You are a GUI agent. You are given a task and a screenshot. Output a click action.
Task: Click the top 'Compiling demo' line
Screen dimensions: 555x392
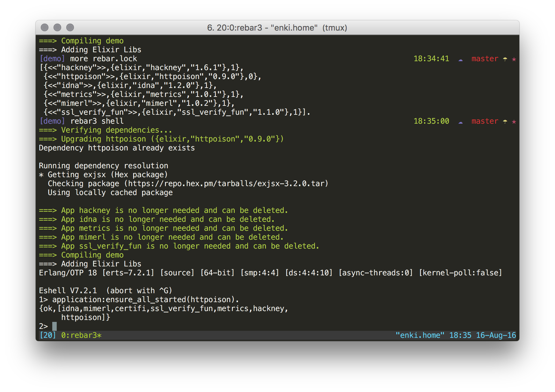[x=81, y=41]
